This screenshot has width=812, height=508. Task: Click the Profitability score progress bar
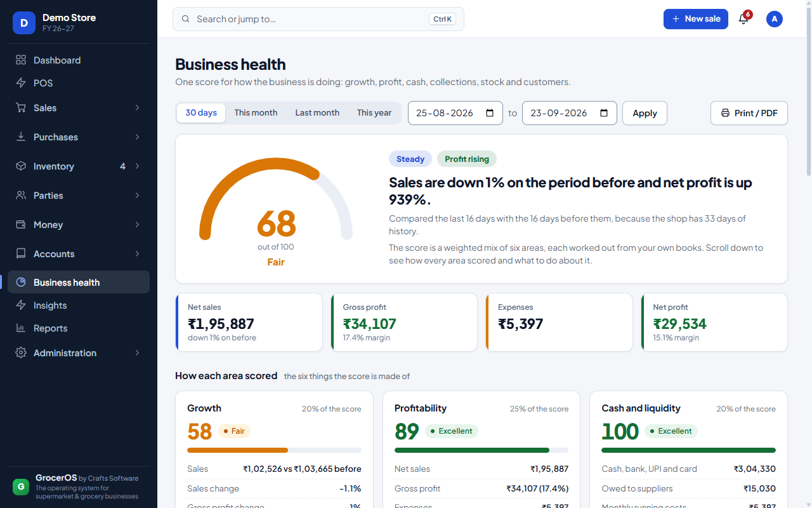(x=481, y=450)
